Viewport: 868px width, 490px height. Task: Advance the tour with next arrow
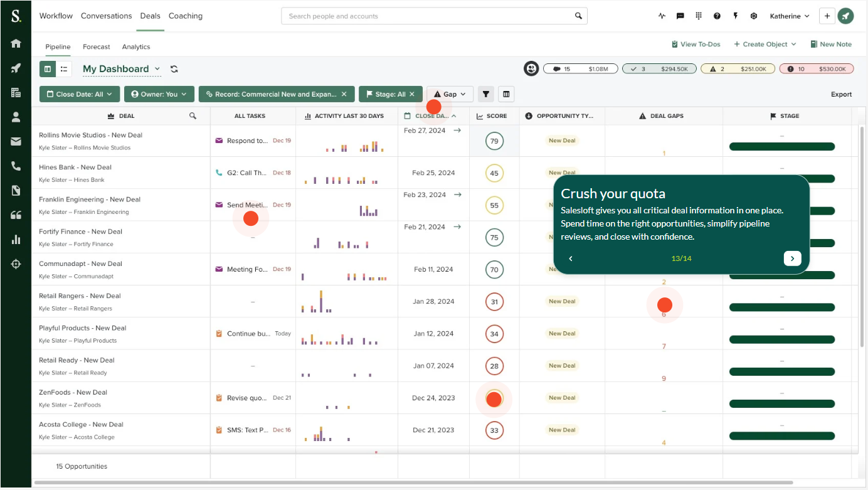coord(792,258)
